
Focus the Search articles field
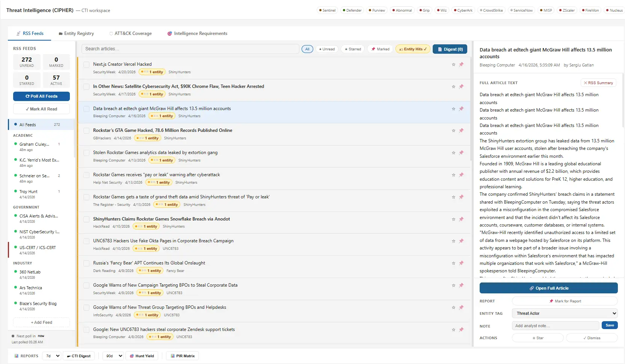(x=190, y=49)
